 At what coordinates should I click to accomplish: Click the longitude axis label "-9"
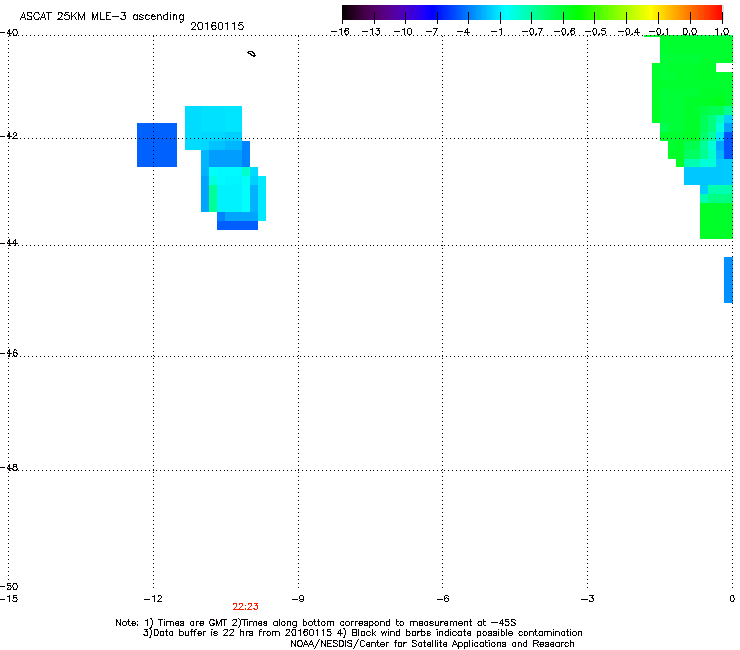coord(298,599)
